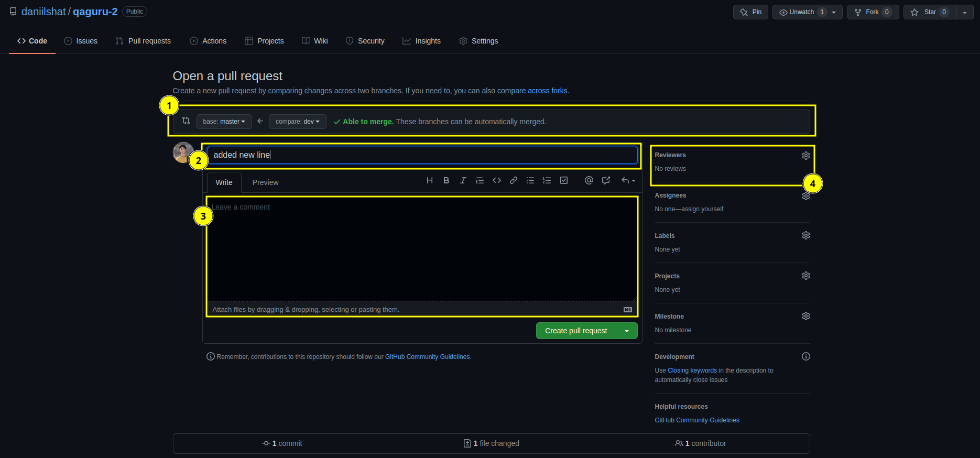Screen dimensions: 980x458
Task: Open the Insights tab
Action: [x=421, y=41]
